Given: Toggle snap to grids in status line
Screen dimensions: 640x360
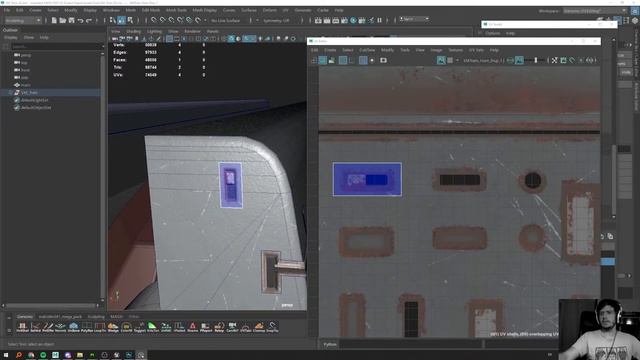Looking at the screenshot, I should coord(153,20).
